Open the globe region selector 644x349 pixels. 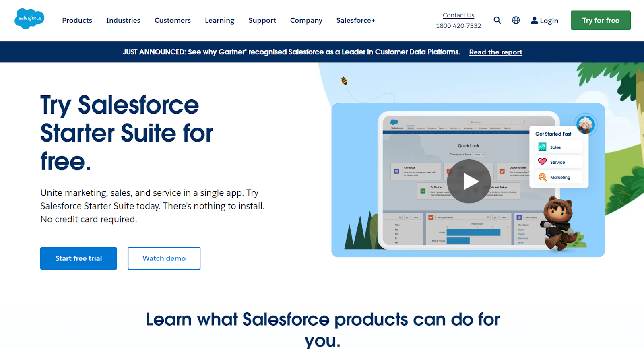click(516, 20)
